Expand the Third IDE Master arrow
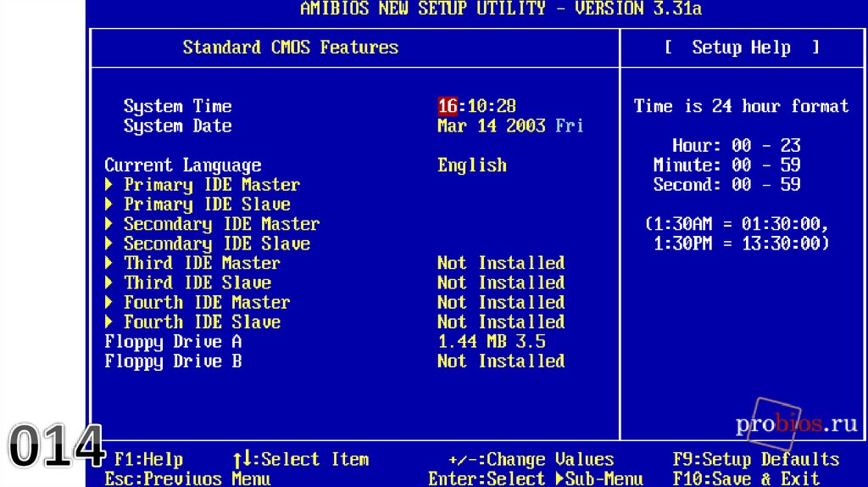868x487 pixels. click(x=109, y=263)
